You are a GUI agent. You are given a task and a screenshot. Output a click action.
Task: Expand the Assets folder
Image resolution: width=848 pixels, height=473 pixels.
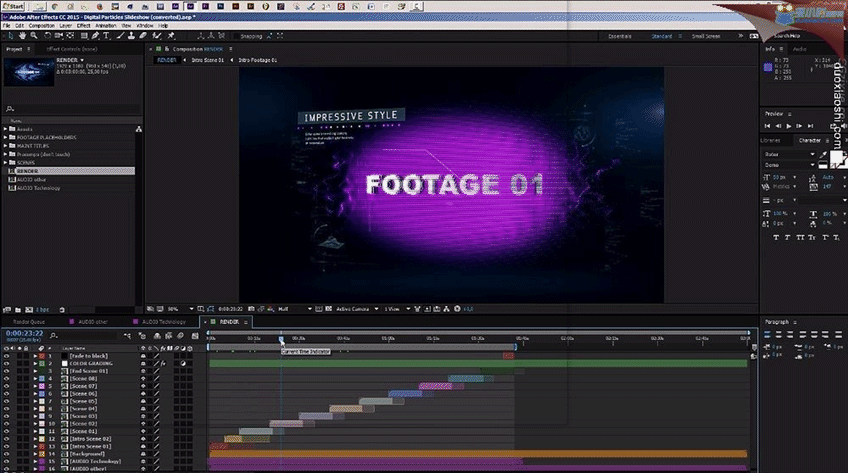pyautogui.click(x=5, y=129)
